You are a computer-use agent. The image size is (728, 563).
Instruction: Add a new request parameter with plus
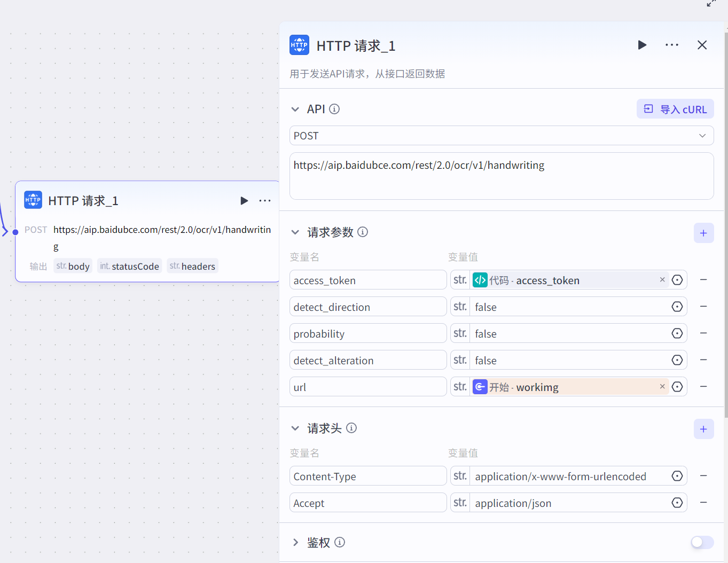pos(703,233)
